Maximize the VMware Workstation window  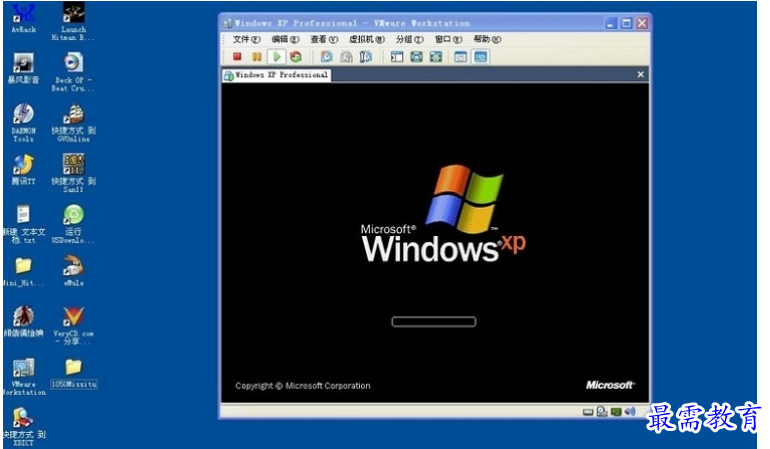coord(626,23)
